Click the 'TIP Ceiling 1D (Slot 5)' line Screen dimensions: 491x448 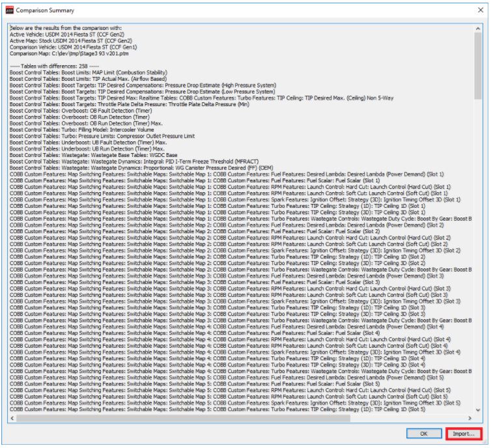(x=217, y=409)
